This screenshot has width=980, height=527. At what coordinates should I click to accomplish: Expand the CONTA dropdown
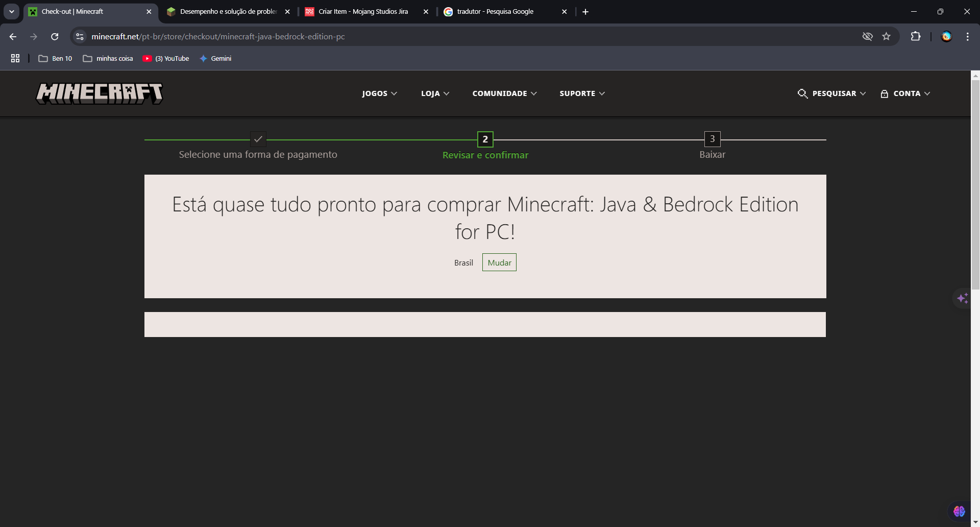click(x=912, y=93)
